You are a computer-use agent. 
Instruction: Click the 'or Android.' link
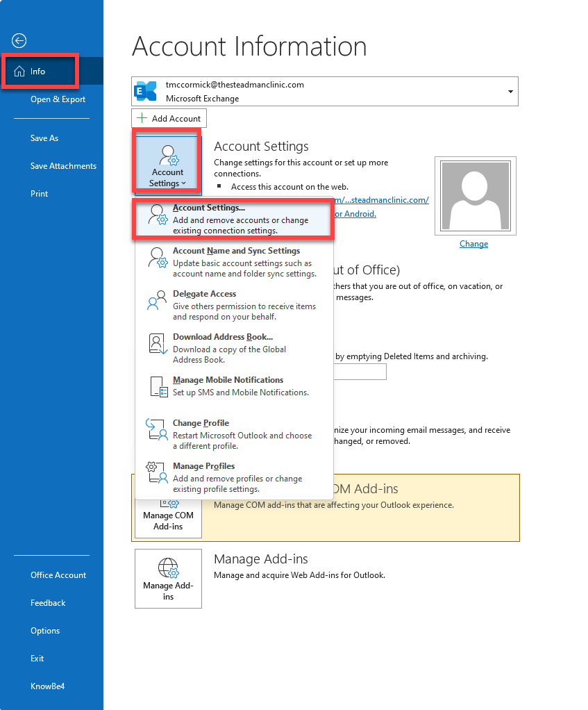click(355, 214)
